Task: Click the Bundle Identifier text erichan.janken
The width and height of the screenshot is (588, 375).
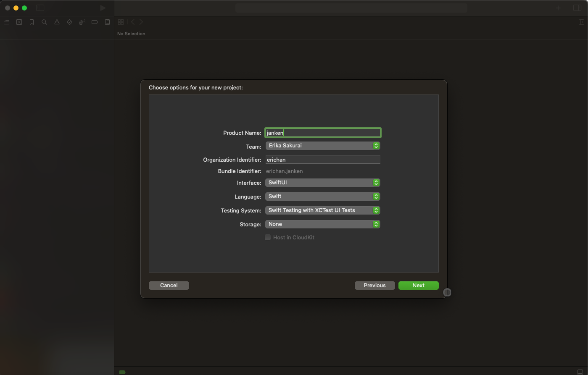Action: 285,171
